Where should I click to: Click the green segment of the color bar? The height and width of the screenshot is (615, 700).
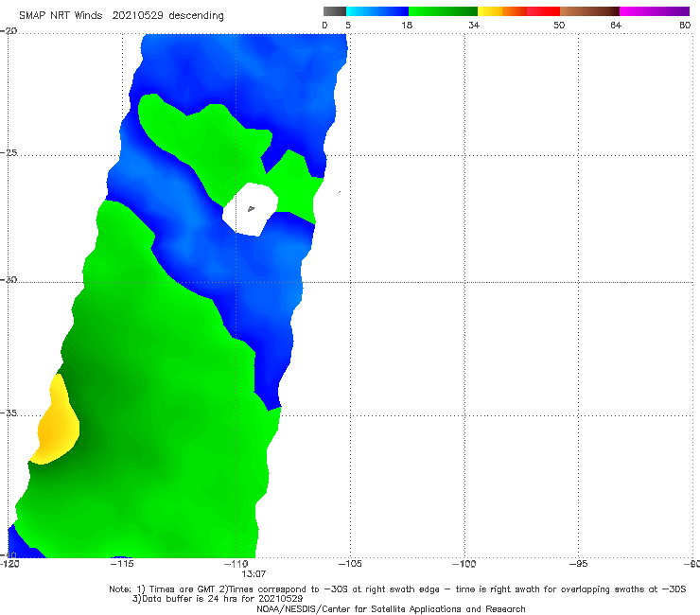(443, 11)
